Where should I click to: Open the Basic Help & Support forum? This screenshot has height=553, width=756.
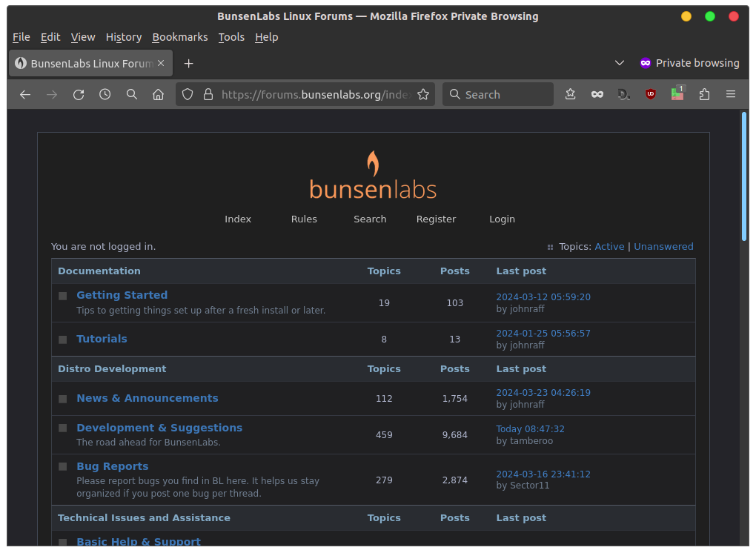coord(139,542)
